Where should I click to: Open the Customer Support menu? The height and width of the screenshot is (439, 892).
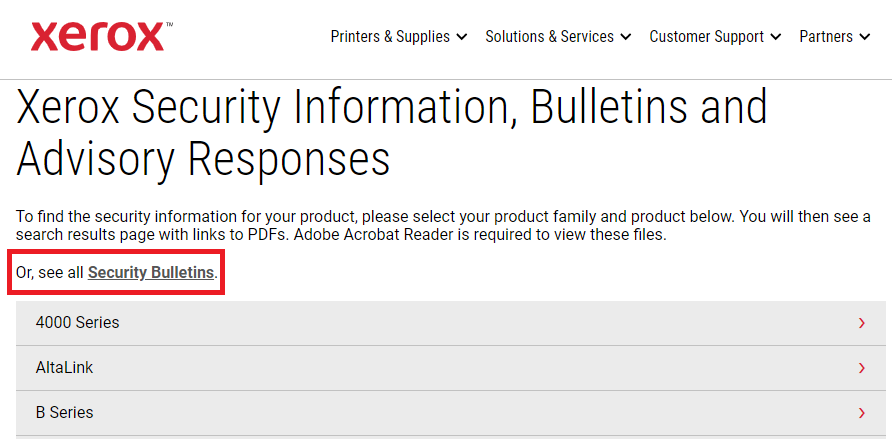[x=715, y=36]
